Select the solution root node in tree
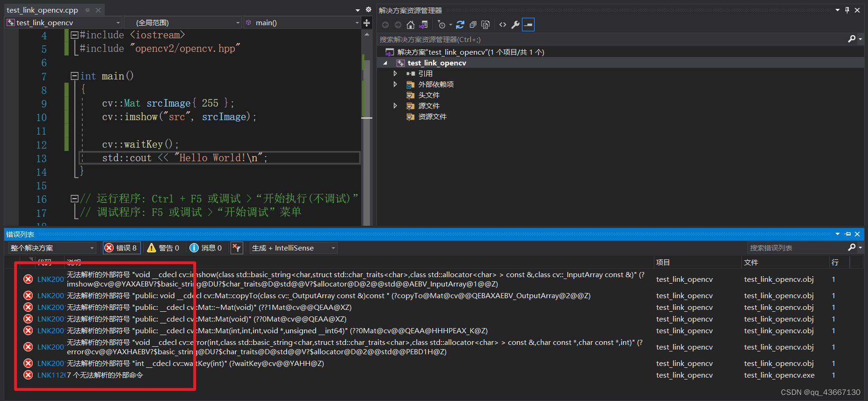 pos(470,52)
